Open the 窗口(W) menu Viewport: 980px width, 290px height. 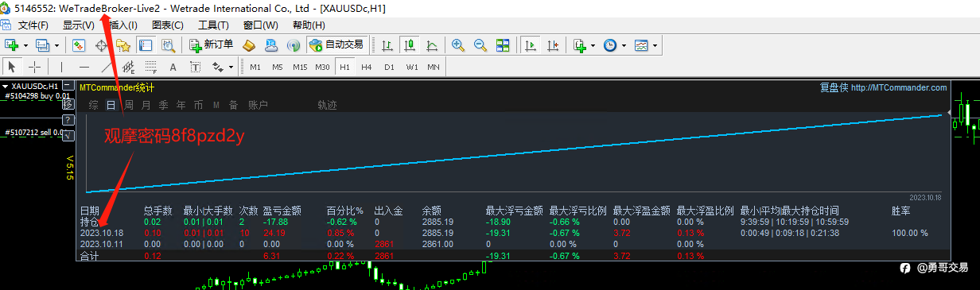(260, 25)
